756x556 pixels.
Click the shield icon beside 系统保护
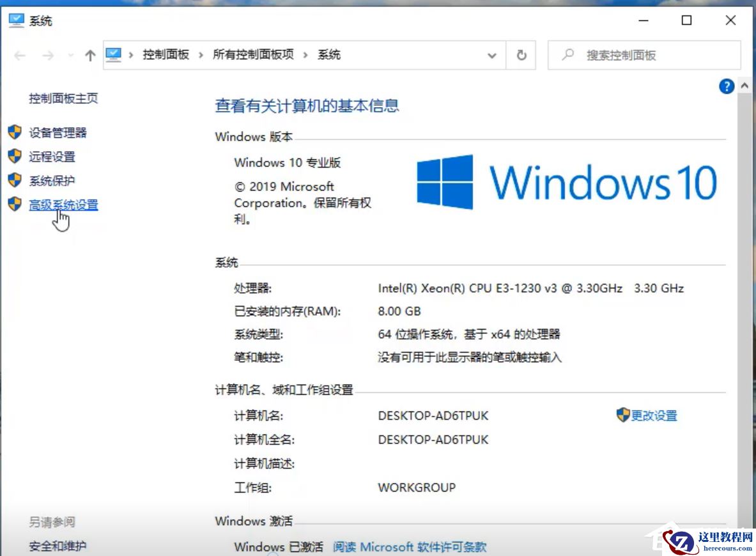[15, 180]
